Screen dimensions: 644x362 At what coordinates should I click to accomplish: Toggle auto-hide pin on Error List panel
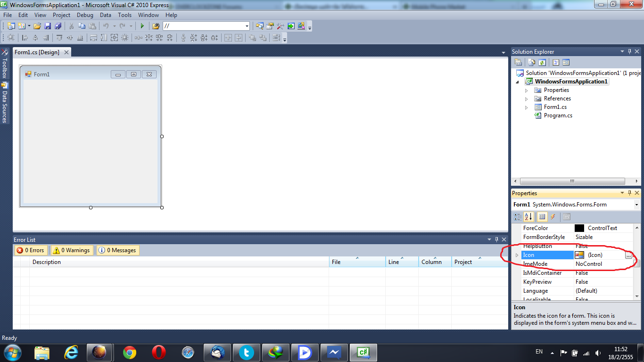coord(496,240)
